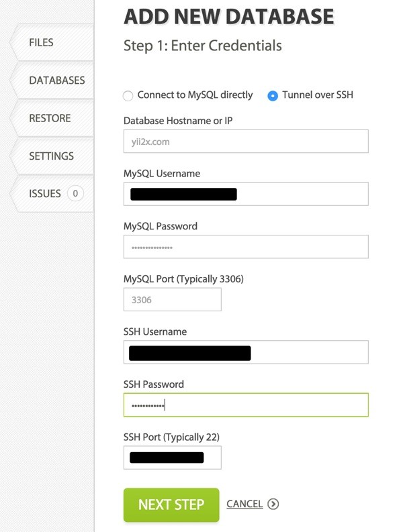
Task: Open the Issues tab
Action: tap(52, 194)
